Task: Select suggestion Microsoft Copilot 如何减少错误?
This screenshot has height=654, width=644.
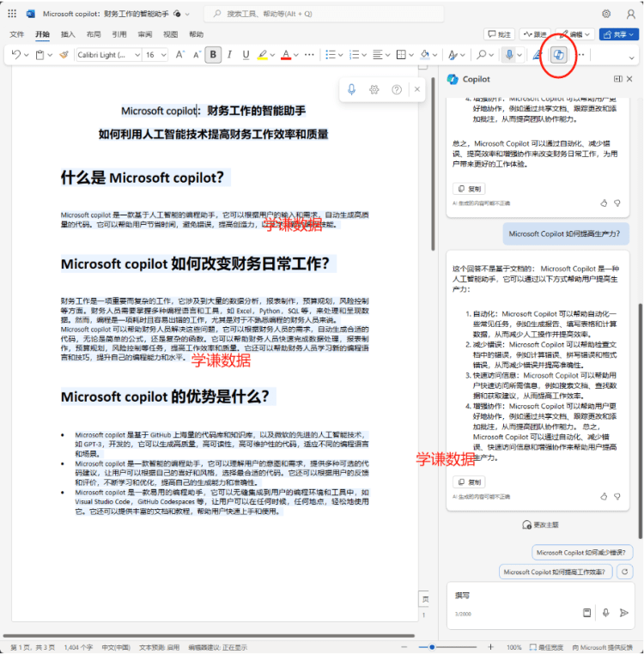Action: tap(582, 552)
